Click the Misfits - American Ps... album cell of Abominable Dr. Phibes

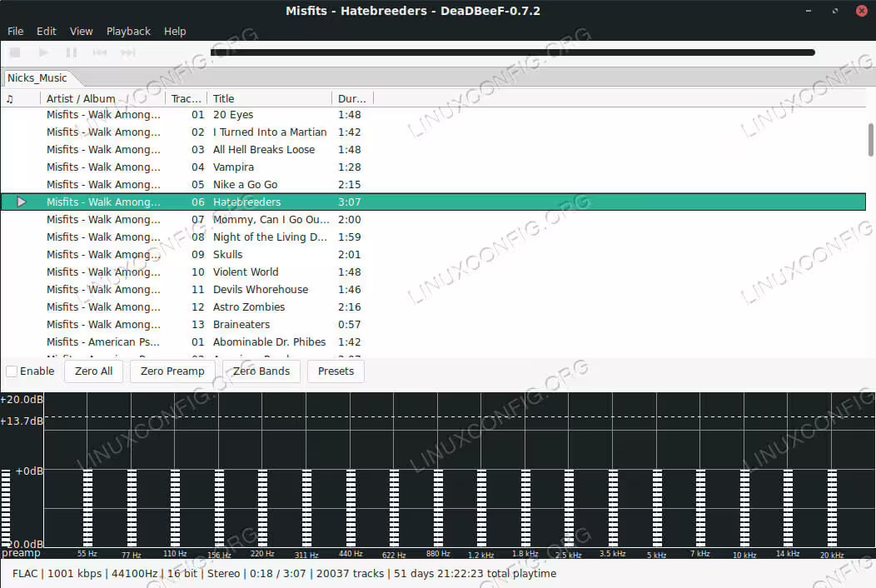coord(103,342)
